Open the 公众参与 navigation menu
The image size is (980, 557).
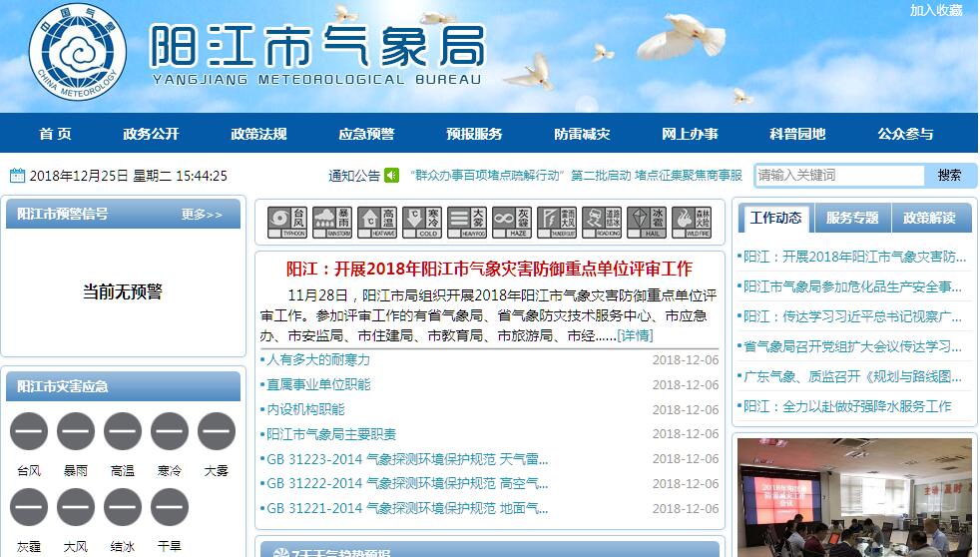pos(905,133)
